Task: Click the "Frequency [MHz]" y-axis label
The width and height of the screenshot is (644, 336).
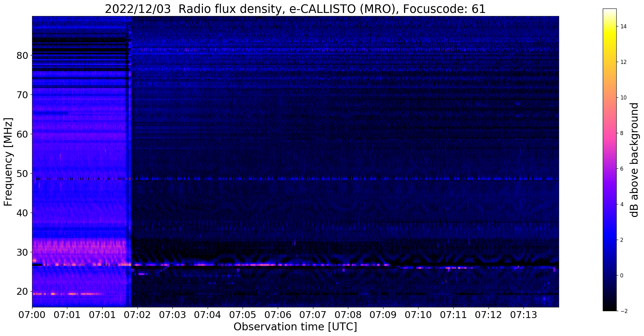Action: point(8,162)
